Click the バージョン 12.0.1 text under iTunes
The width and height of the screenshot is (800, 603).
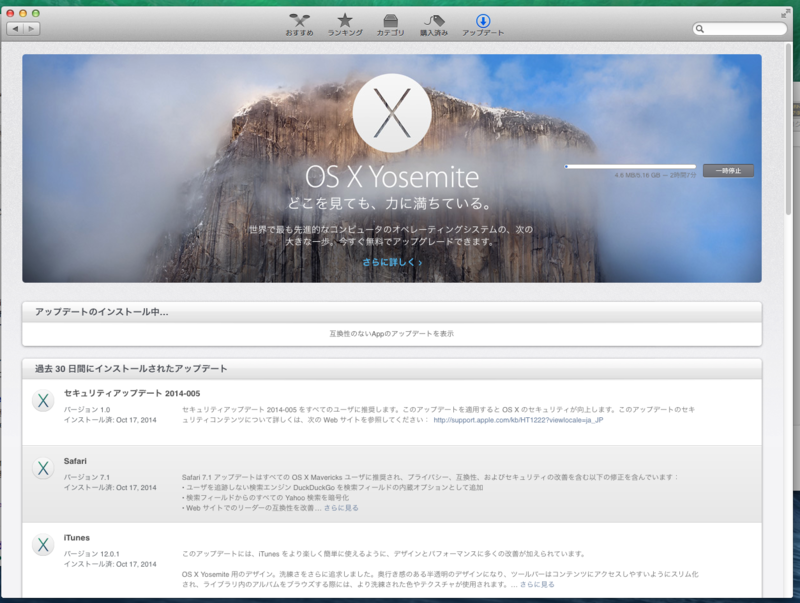click(x=91, y=554)
